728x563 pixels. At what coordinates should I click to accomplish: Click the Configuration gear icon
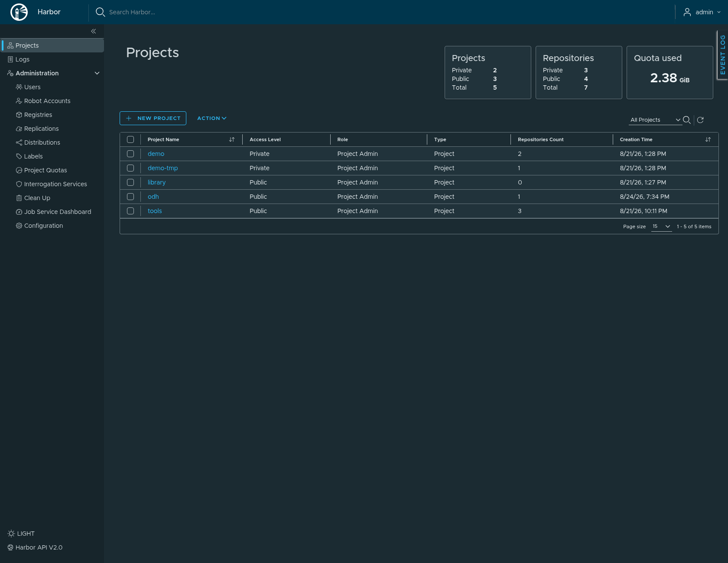(19, 226)
